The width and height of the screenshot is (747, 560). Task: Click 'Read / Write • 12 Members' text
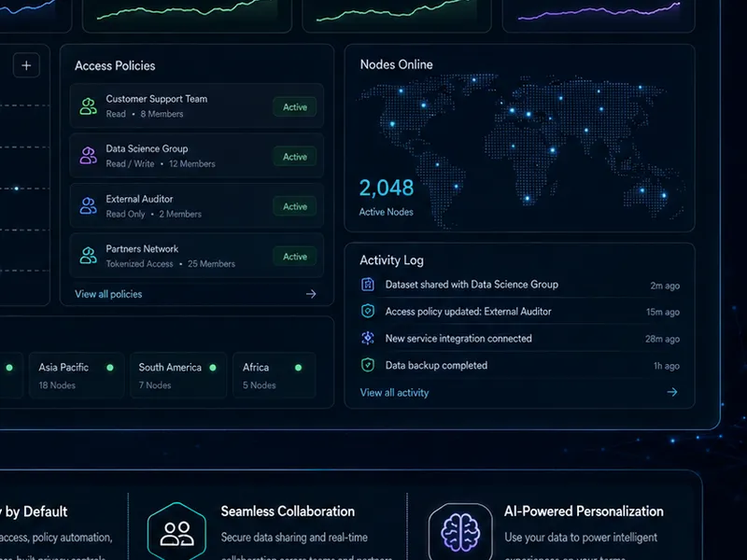click(161, 164)
